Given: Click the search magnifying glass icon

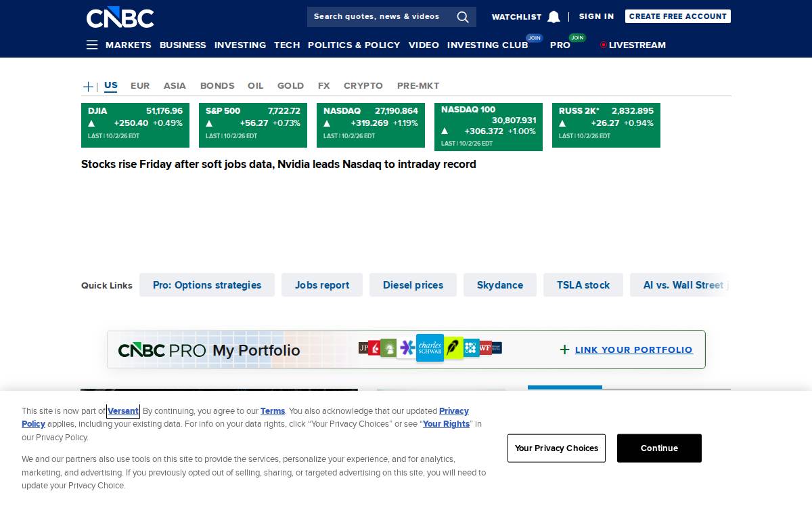Looking at the screenshot, I should coord(463,17).
